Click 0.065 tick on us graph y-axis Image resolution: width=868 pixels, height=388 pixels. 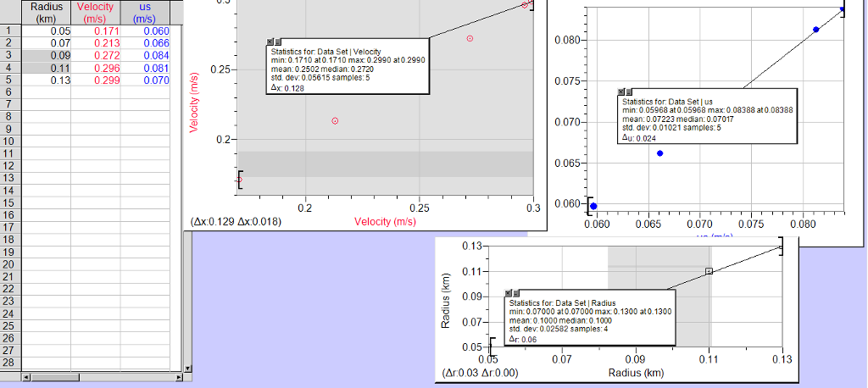pyautogui.click(x=567, y=163)
